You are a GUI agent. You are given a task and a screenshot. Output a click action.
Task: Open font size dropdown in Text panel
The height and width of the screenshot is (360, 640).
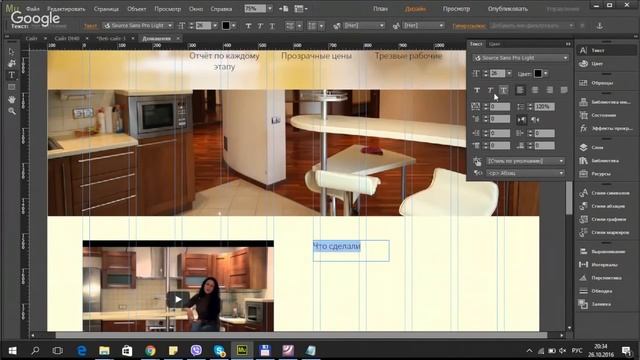pos(509,73)
